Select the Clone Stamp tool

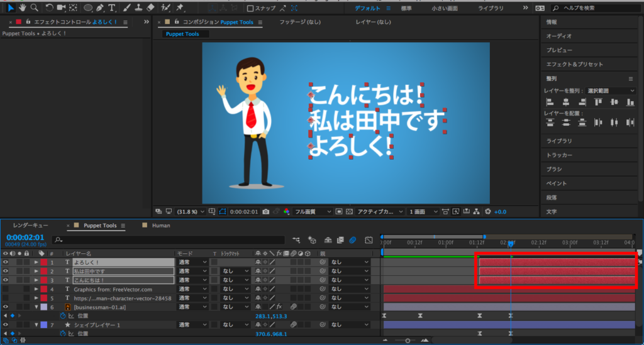coord(138,8)
